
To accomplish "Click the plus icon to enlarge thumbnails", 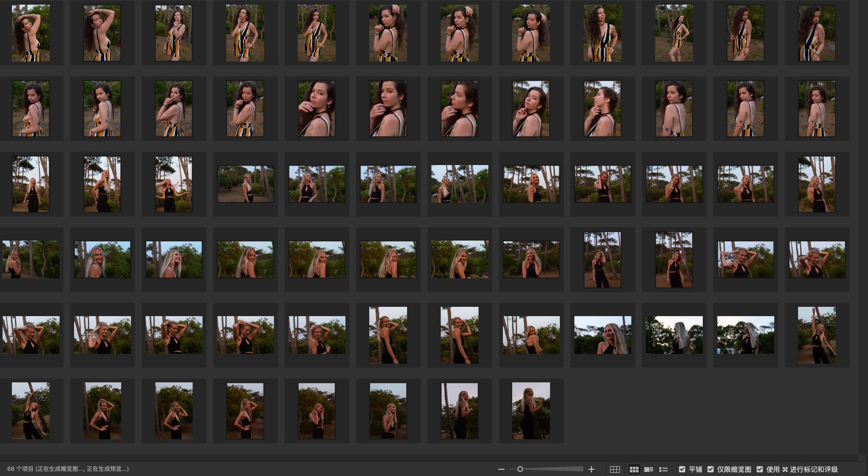I will [x=591, y=469].
